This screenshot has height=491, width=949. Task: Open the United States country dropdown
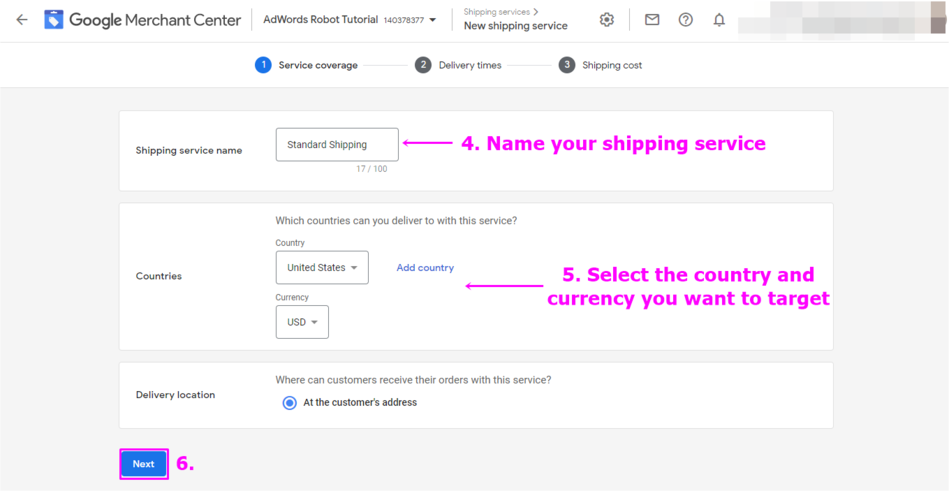322,268
